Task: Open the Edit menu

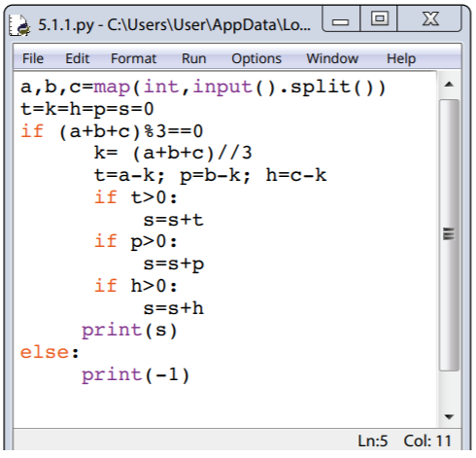Action: [77, 58]
